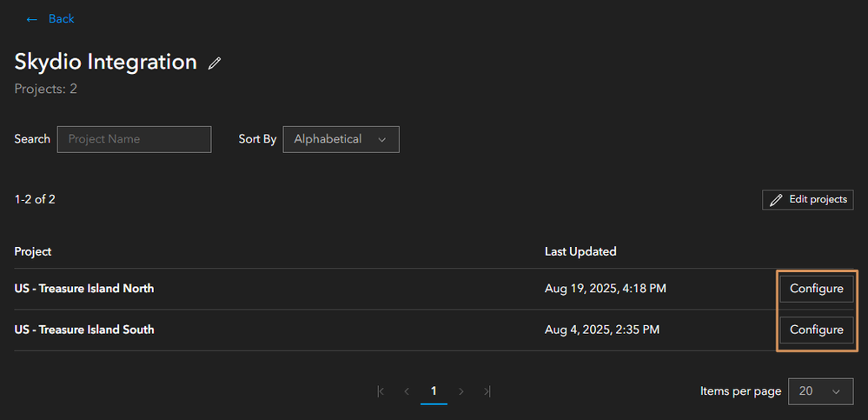The image size is (868, 420).
Task: Configure US - Treasure Island South project
Action: pyautogui.click(x=816, y=330)
